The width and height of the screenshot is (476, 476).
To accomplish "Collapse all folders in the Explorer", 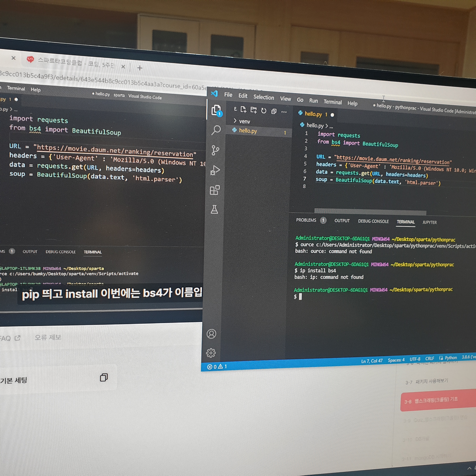I will pyautogui.click(x=274, y=111).
